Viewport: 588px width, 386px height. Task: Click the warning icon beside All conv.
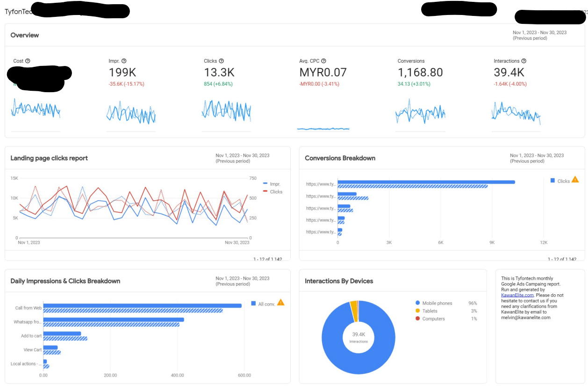280,302
